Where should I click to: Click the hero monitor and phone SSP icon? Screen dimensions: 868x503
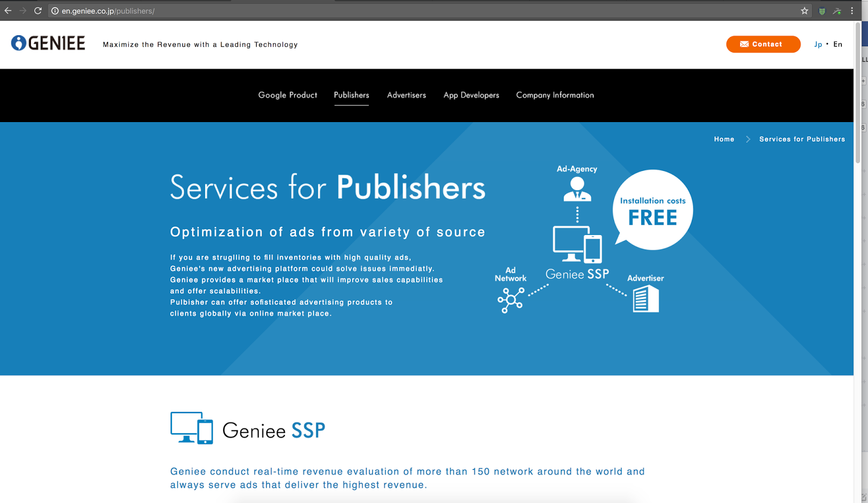(577, 245)
